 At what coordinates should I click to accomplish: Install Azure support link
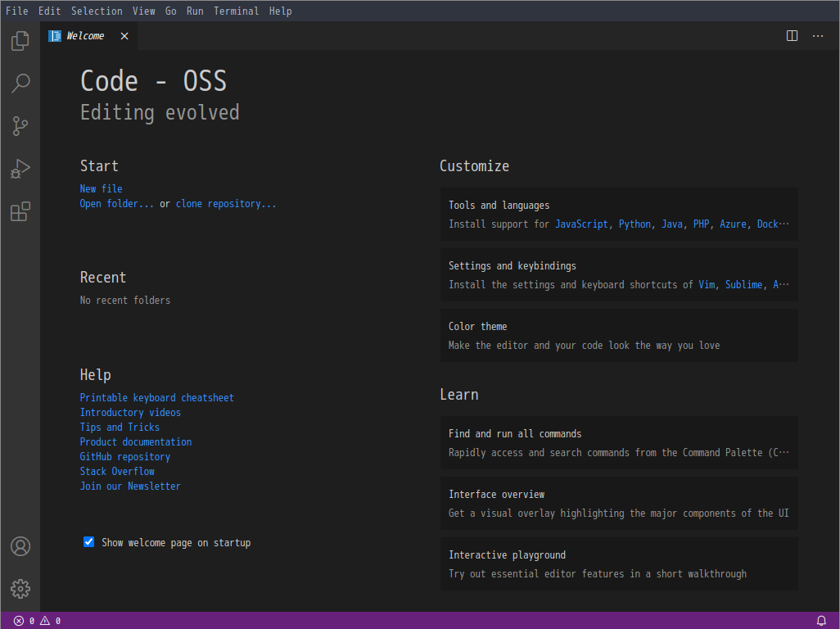(x=733, y=224)
